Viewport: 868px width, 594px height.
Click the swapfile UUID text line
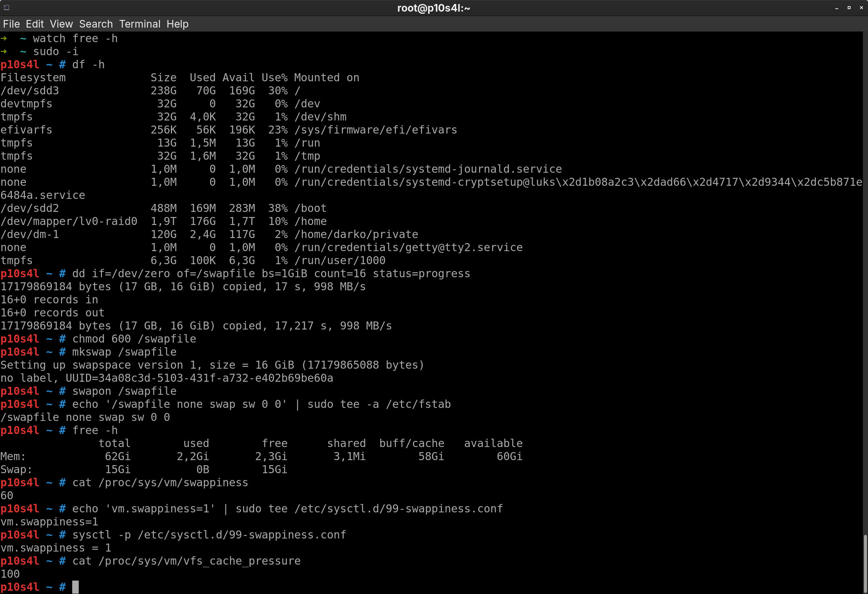coord(167,378)
